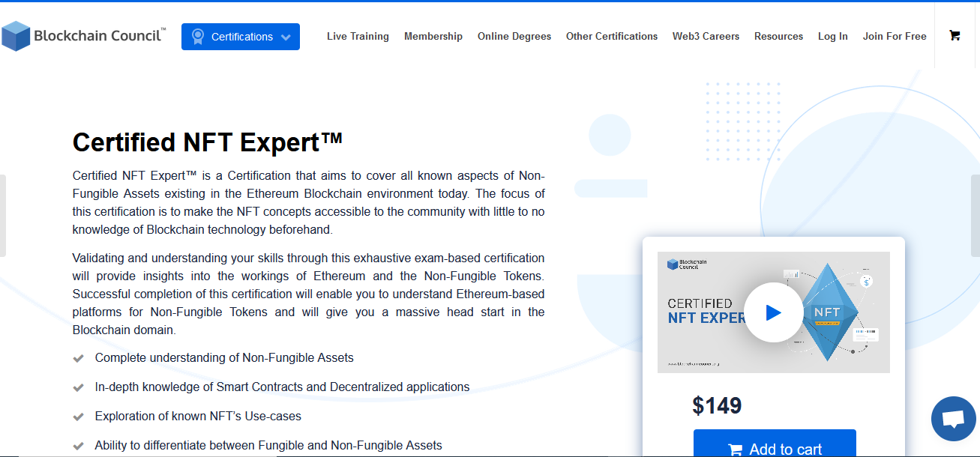Click the blue NFT diamond graphic in thumbnail
The width and height of the screenshot is (980, 457).
click(x=827, y=312)
